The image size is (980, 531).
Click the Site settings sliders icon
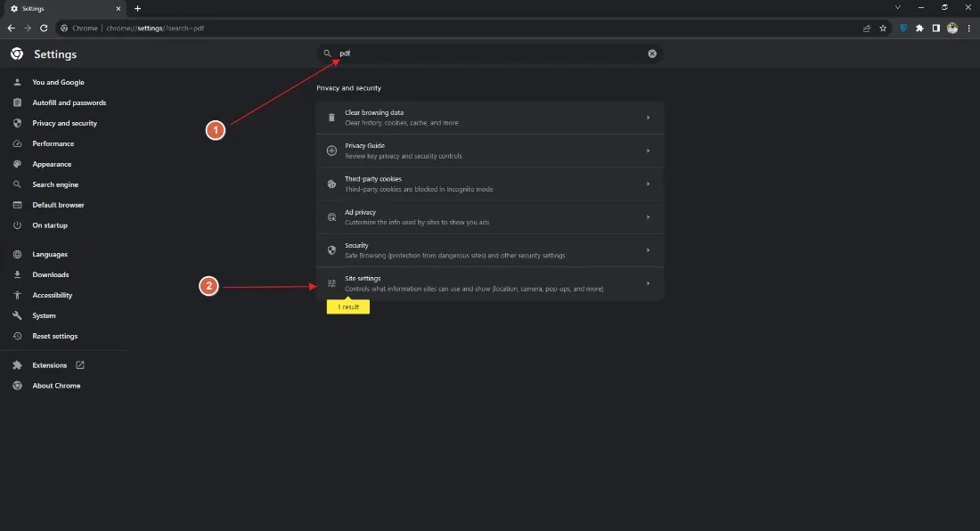(x=331, y=282)
